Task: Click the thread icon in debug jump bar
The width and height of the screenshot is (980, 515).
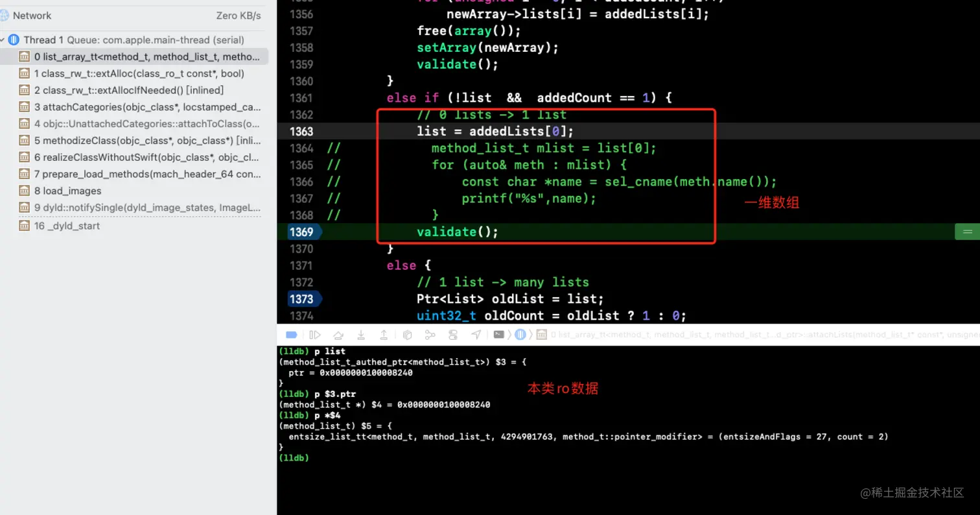Action: coord(520,335)
